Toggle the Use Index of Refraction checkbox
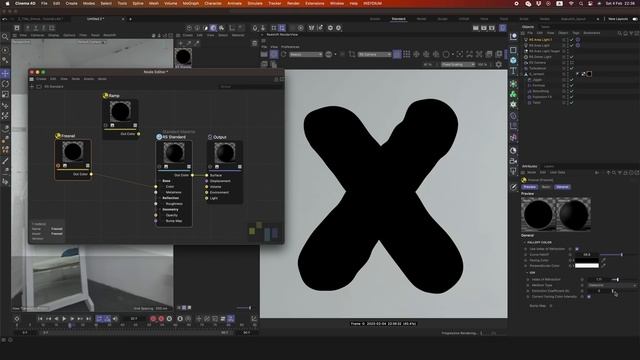Screen dimensions: 640x360 (x=577, y=249)
